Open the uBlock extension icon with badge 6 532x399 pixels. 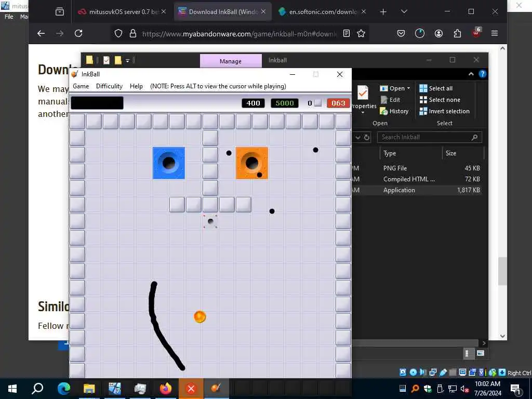click(476, 33)
